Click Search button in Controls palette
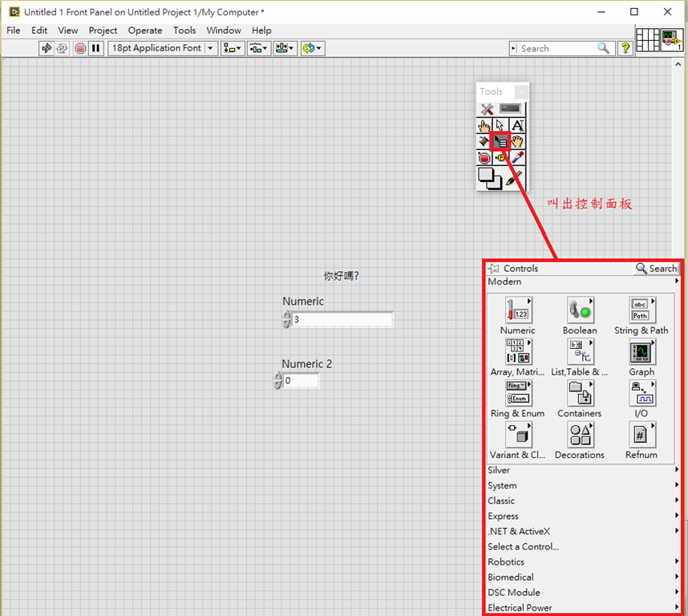Image resolution: width=688 pixels, height=616 pixels. tap(657, 268)
